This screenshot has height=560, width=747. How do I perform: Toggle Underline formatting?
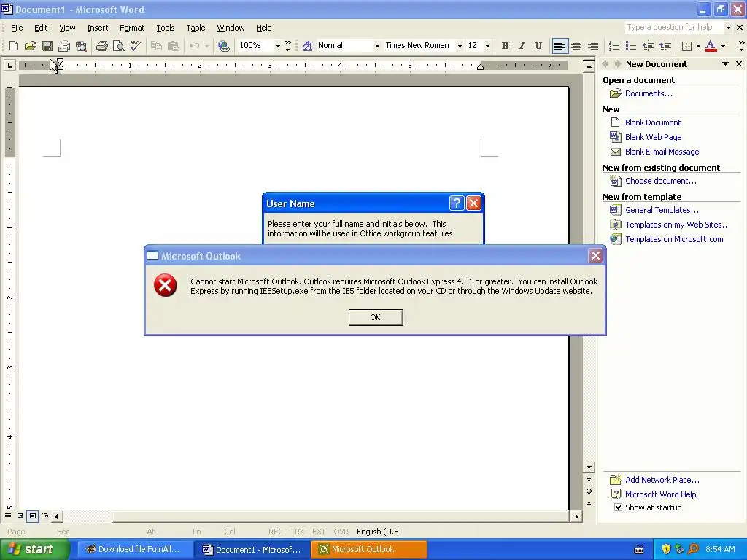pos(538,46)
